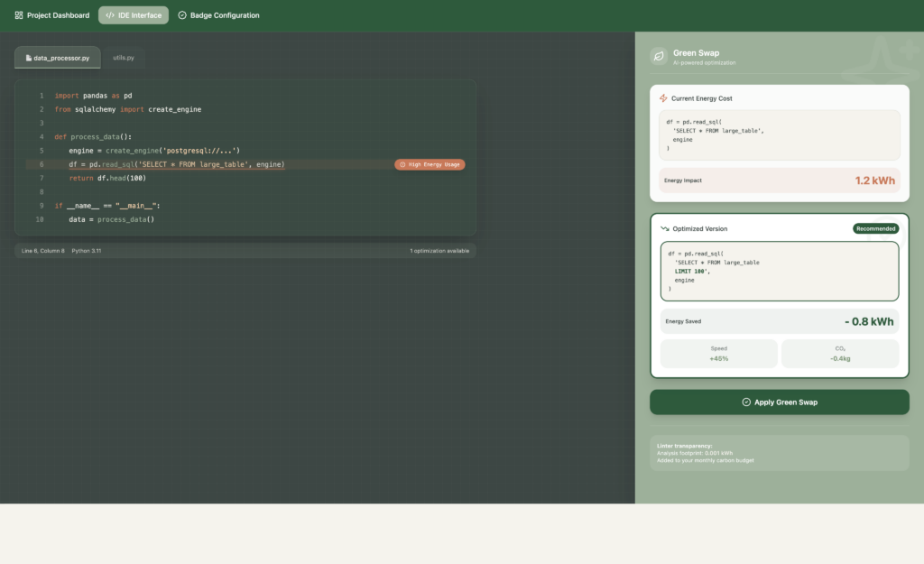The height and width of the screenshot is (564, 924).
Task: Click the '1 optimization available' status text
Action: 439,251
